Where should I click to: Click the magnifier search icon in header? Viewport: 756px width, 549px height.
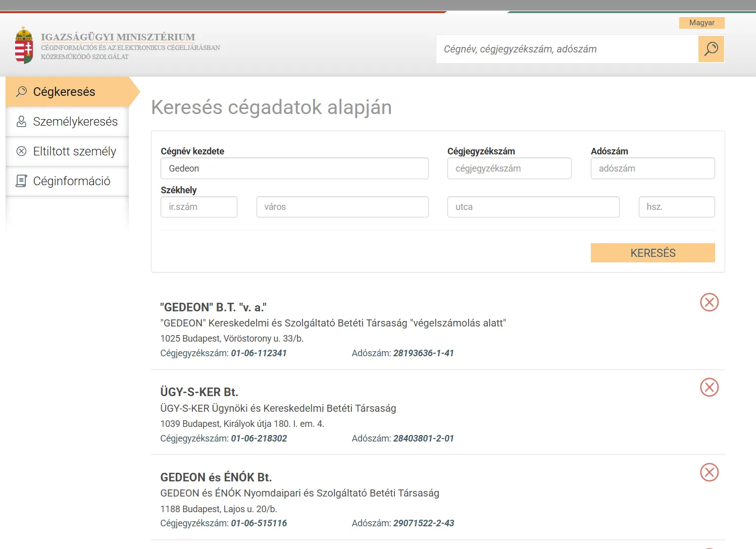711,49
